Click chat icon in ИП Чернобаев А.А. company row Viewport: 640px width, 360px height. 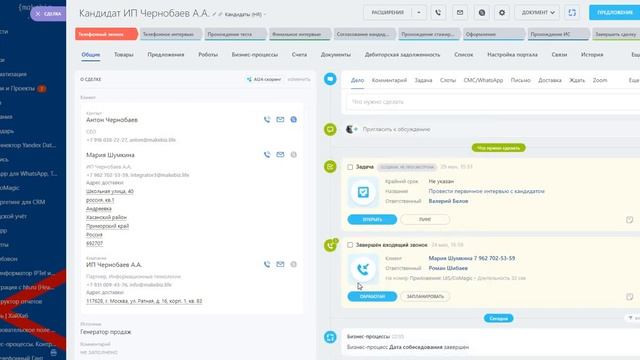tap(293, 264)
